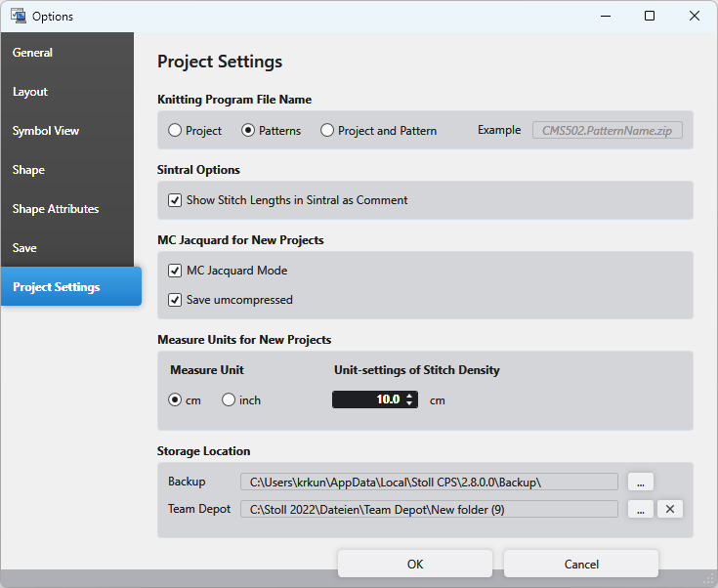718x588 pixels.
Task: Maximize the Options window
Action: 650,16
